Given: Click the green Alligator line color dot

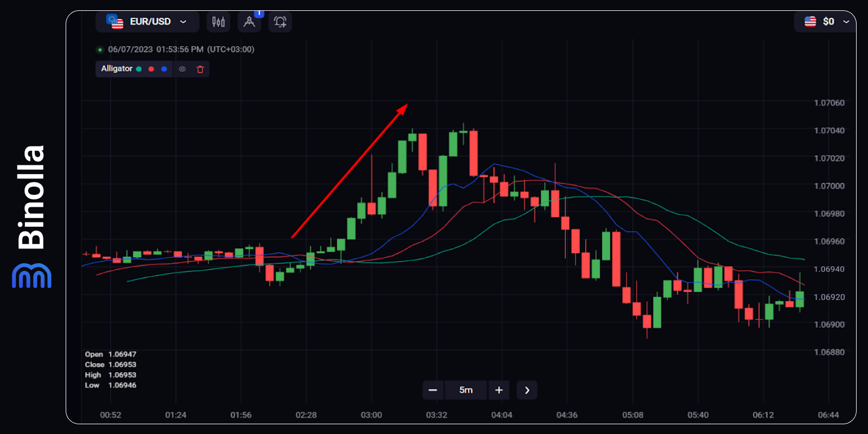Looking at the screenshot, I should tap(139, 69).
